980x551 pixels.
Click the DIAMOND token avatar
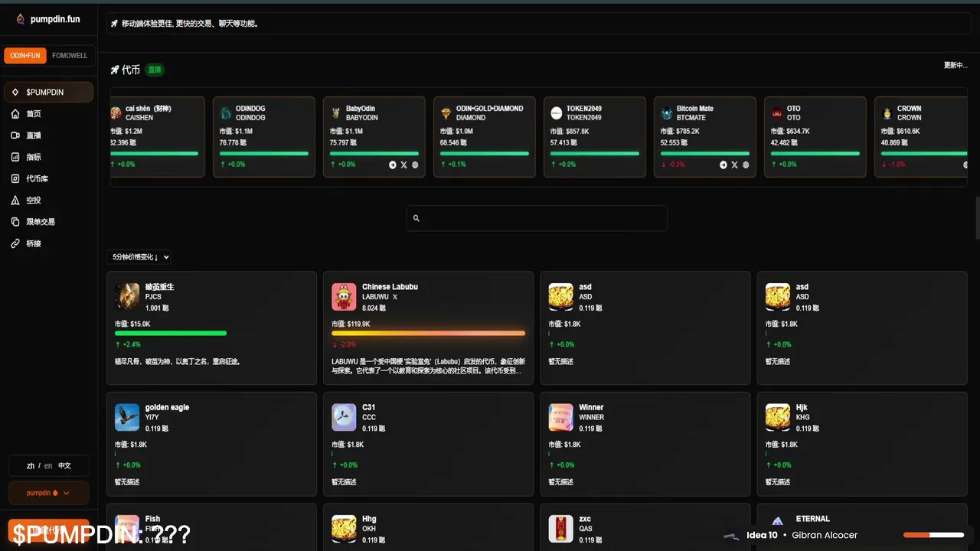pos(446,113)
